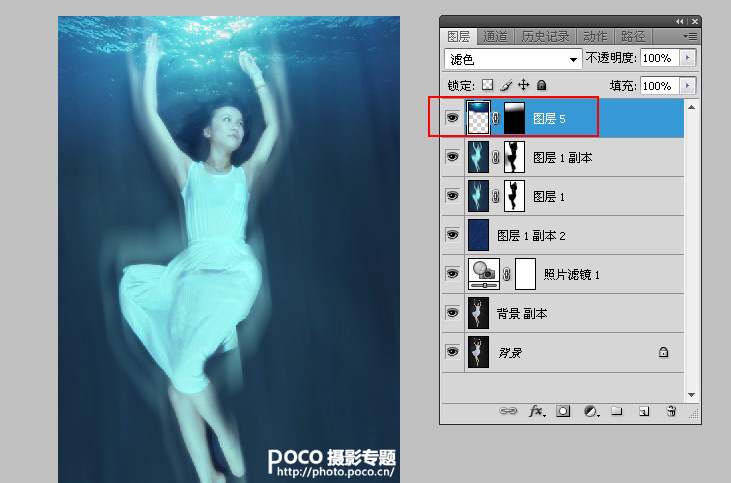Toggle lock position move icon
This screenshot has width=731, height=483.
point(524,85)
